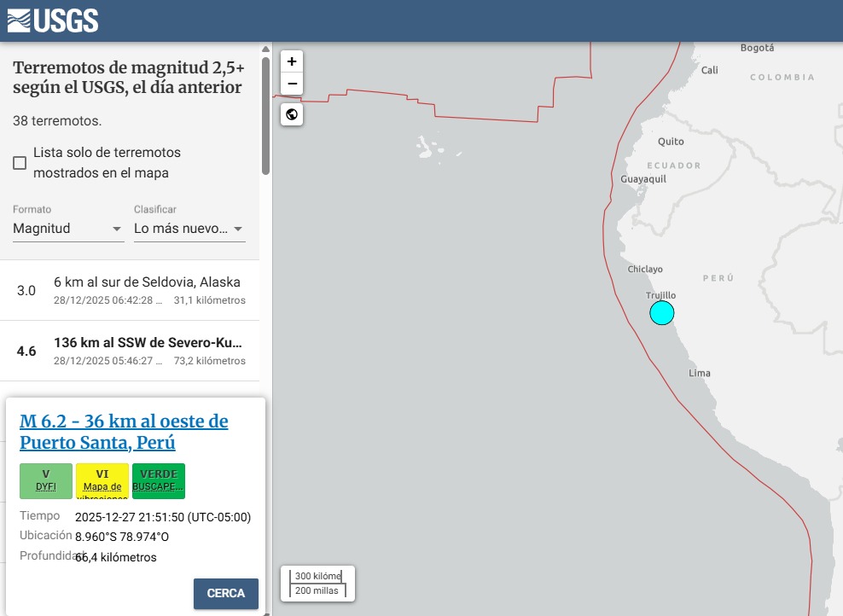Click the sidebar list vertical scrollbar
The image size is (843, 616).
[x=266, y=115]
